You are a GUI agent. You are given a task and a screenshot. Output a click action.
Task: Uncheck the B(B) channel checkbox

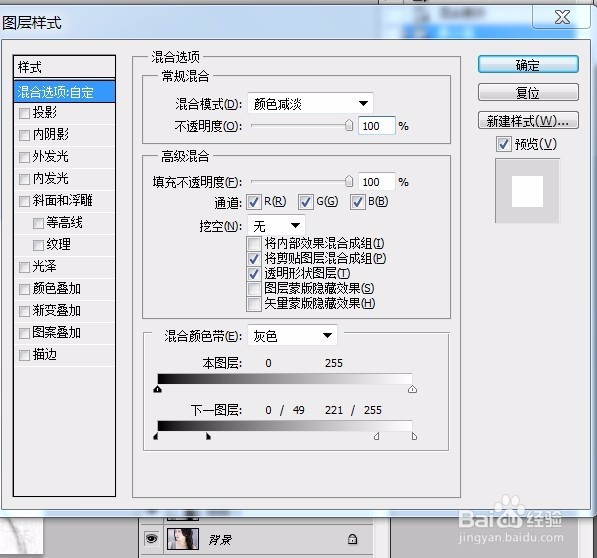[358, 202]
